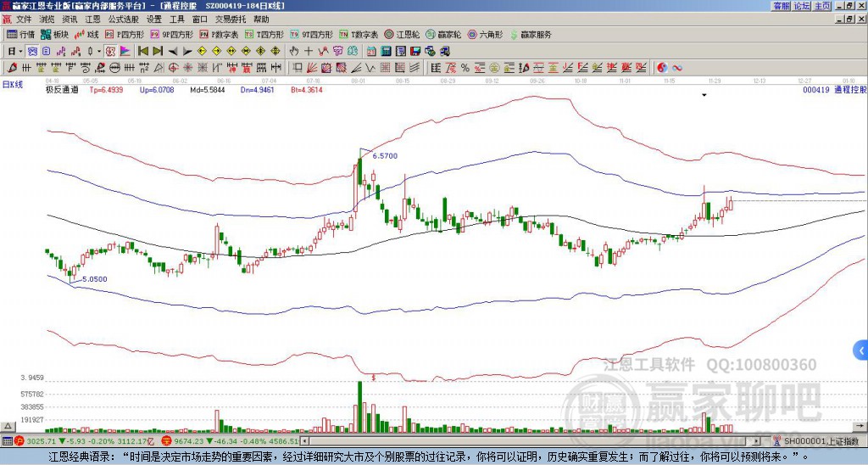Click the 论坛 forum button
This screenshot has width=868, height=465.
[x=802, y=6]
